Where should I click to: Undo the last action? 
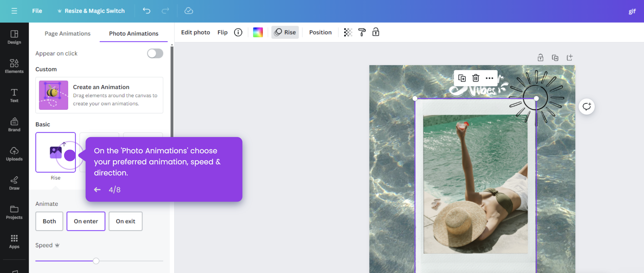(147, 11)
